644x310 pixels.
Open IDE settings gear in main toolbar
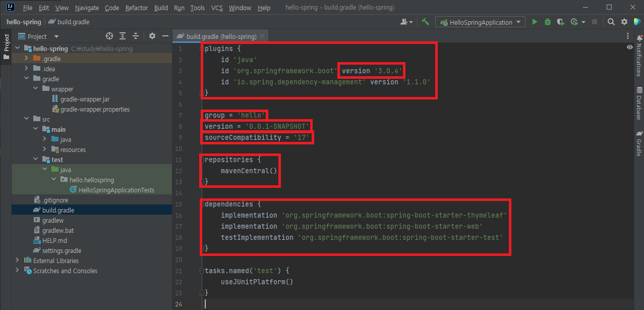point(624,22)
